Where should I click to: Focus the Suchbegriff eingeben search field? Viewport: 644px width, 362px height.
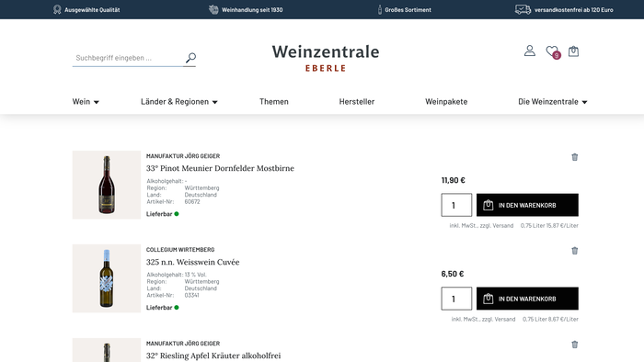coord(128,58)
